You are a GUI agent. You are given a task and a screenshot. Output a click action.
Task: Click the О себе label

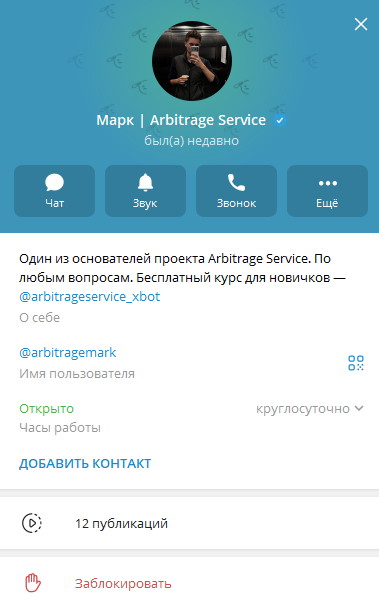point(39,318)
